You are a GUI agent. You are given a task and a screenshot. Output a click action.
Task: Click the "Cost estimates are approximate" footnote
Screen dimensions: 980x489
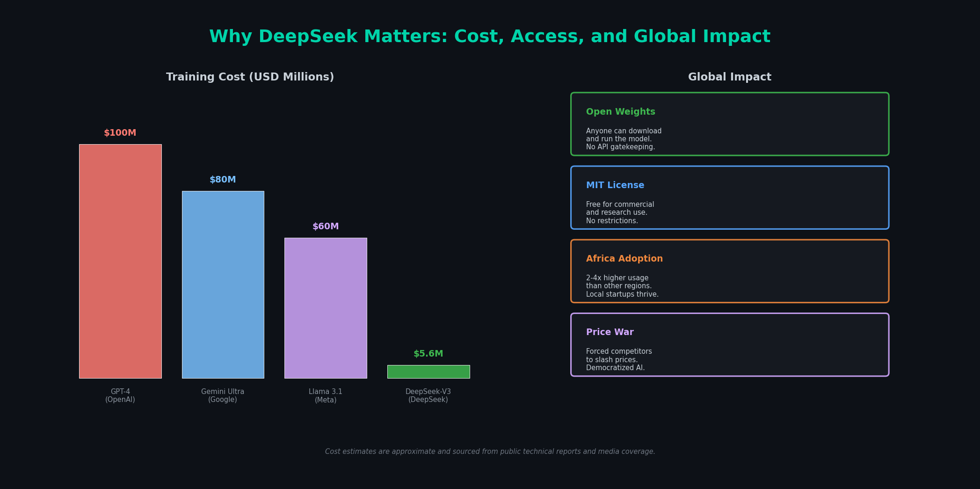pyautogui.click(x=490, y=452)
